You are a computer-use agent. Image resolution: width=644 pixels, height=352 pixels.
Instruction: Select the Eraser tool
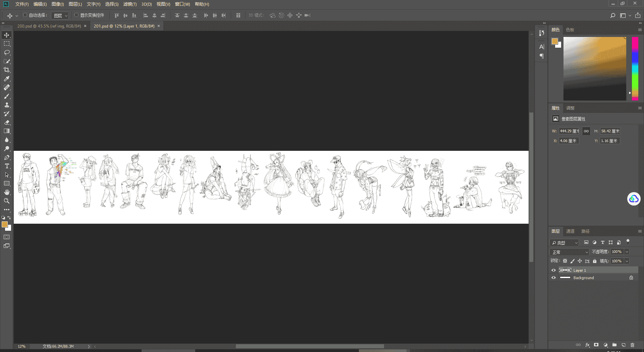tap(7, 122)
